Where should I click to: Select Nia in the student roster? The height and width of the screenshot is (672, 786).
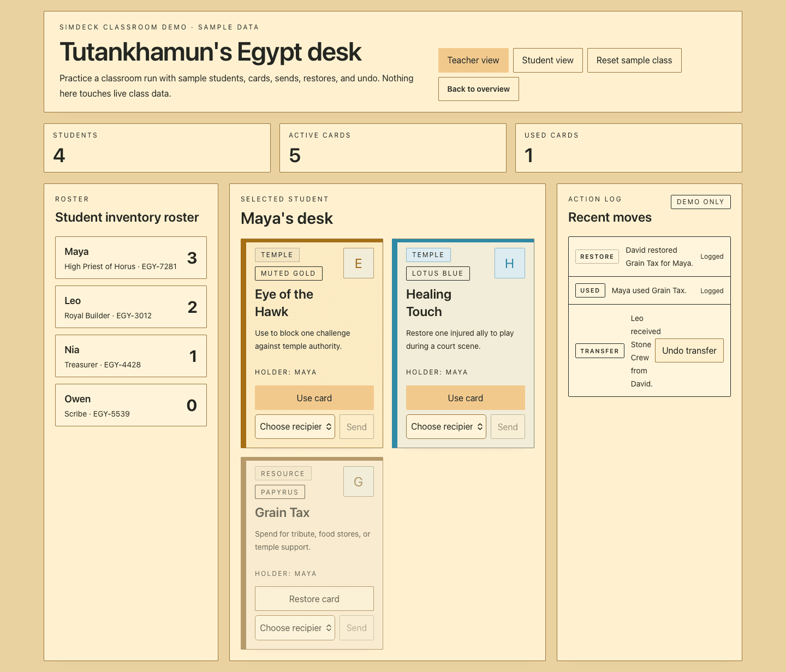131,356
